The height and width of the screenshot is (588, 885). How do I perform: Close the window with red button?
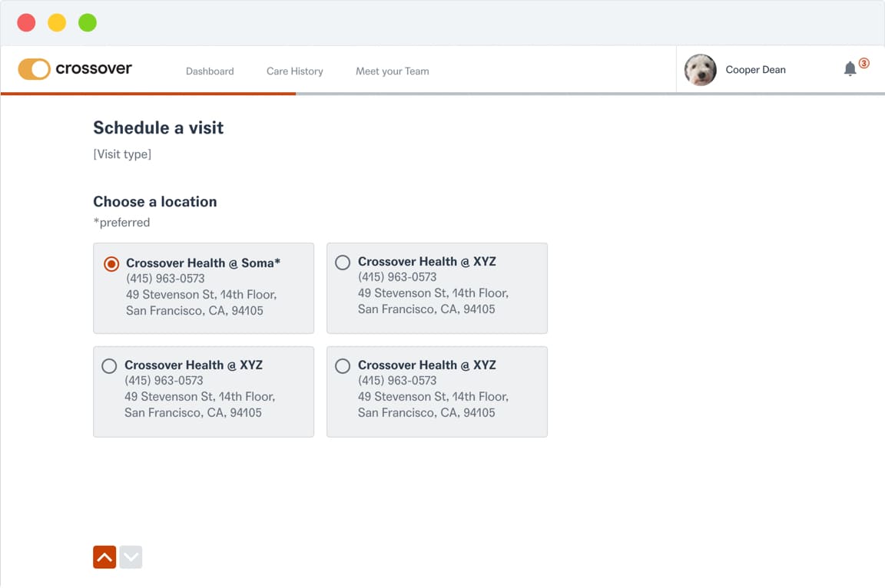[26, 22]
